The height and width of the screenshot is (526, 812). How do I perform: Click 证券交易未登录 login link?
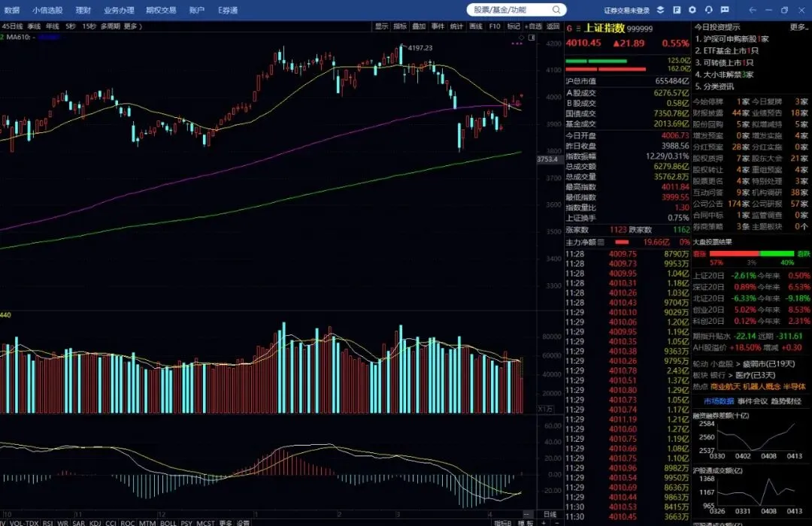coord(626,11)
